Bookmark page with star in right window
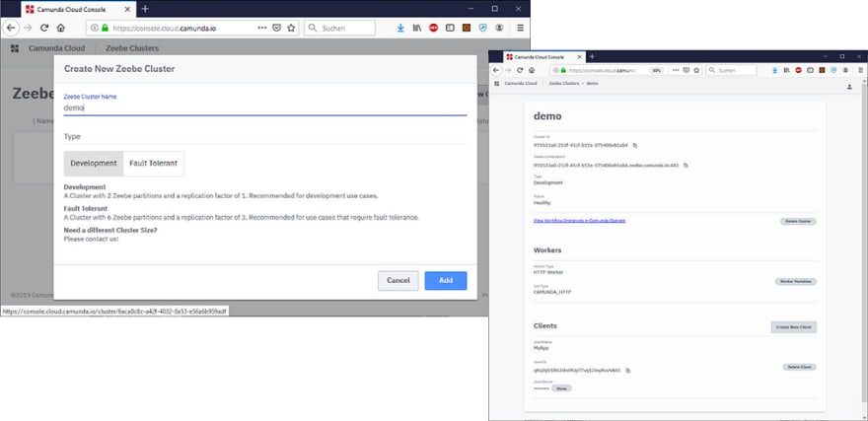Screen dimensions: 868x421 coord(697,70)
